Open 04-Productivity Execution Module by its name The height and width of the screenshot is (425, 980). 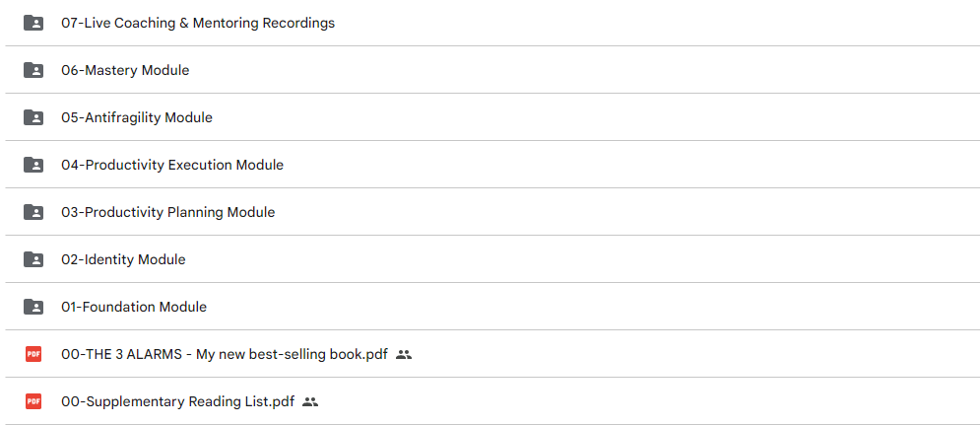(172, 165)
